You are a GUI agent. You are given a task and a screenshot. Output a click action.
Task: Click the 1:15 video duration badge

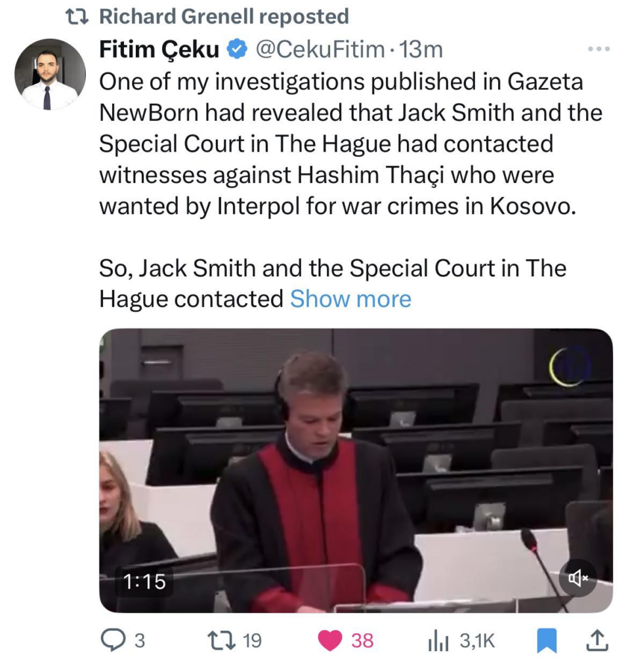click(144, 581)
